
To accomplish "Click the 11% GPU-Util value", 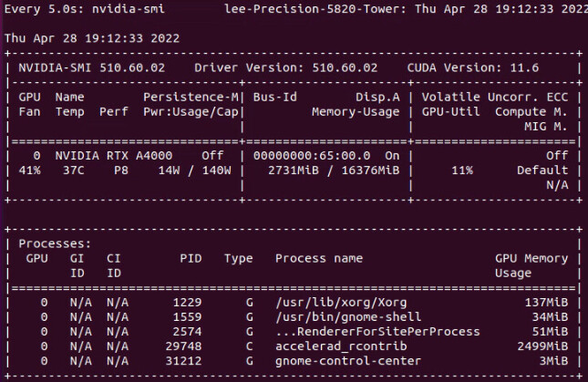I will (x=462, y=170).
